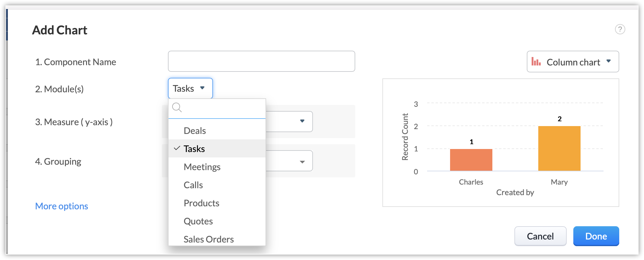The height and width of the screenshot is (260, 644).
Task: Open the More options link
Action: 62,206
